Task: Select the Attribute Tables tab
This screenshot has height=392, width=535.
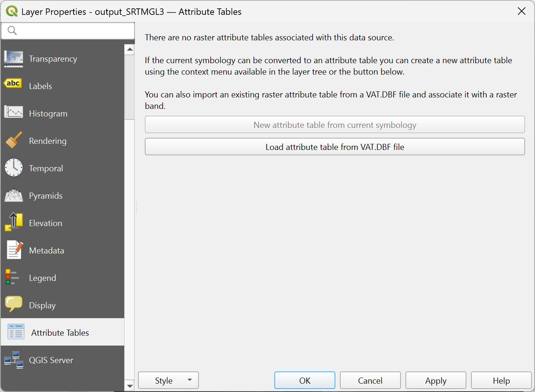Action: (x=60, y=333)
